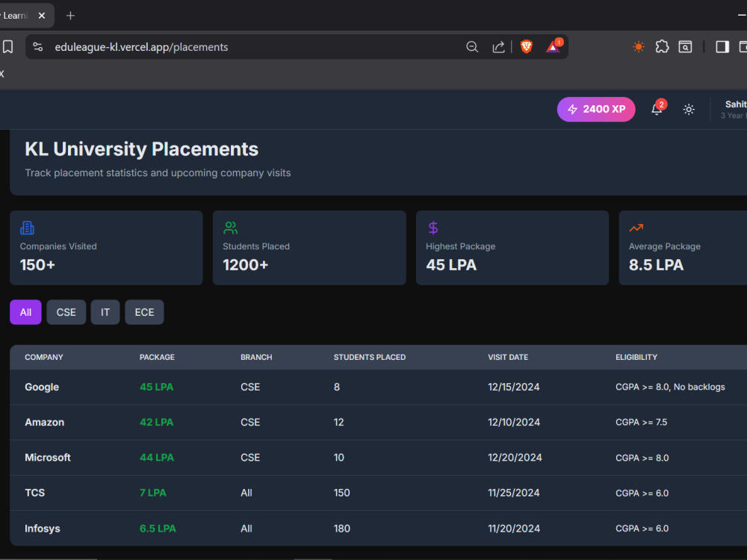Click eligibility CGPA >= 8.0, No backlogs
This screenshot has width=747, height=560.
(x=670, y=387)
